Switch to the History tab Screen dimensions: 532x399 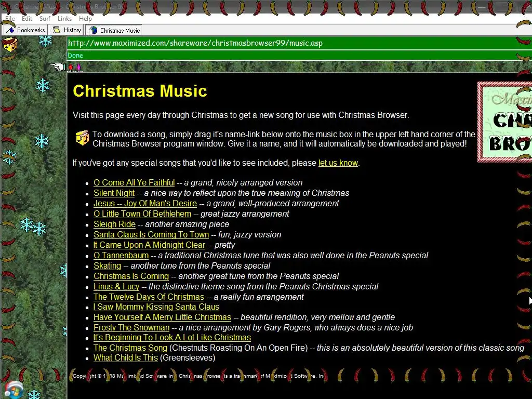click(66, 30)
